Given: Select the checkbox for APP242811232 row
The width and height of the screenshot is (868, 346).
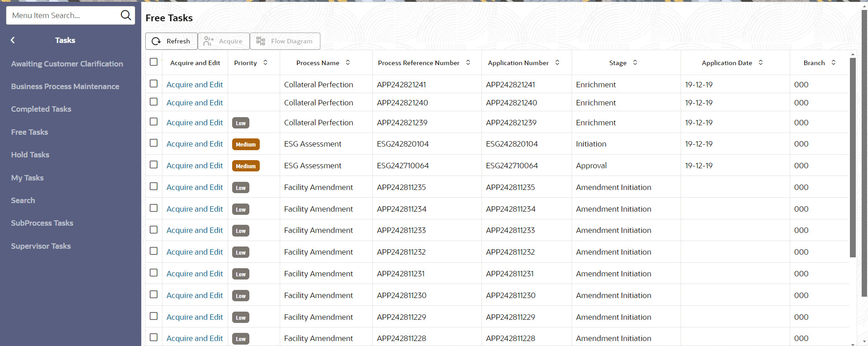Looking at the screenshot, I should coord(154,251).
